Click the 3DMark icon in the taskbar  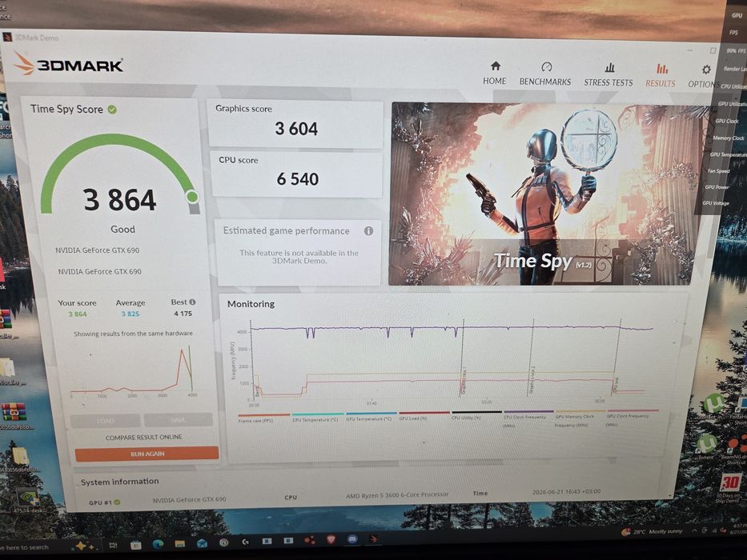[374, 538]
